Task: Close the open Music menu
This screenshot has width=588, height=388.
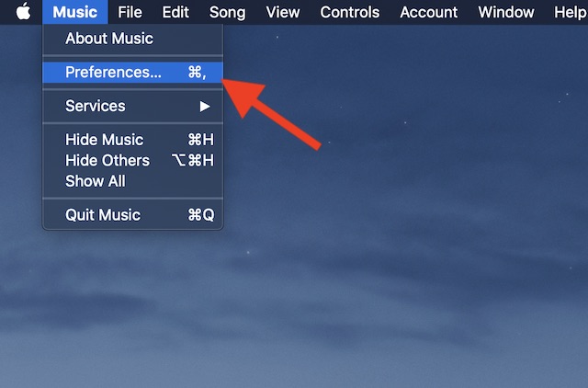Action: (75, 12)
